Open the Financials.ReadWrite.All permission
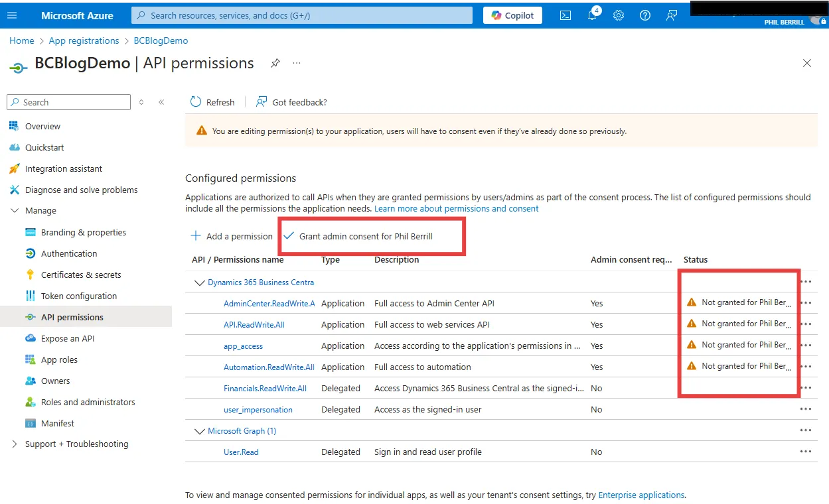829x504 pixels. click(265, 388)
